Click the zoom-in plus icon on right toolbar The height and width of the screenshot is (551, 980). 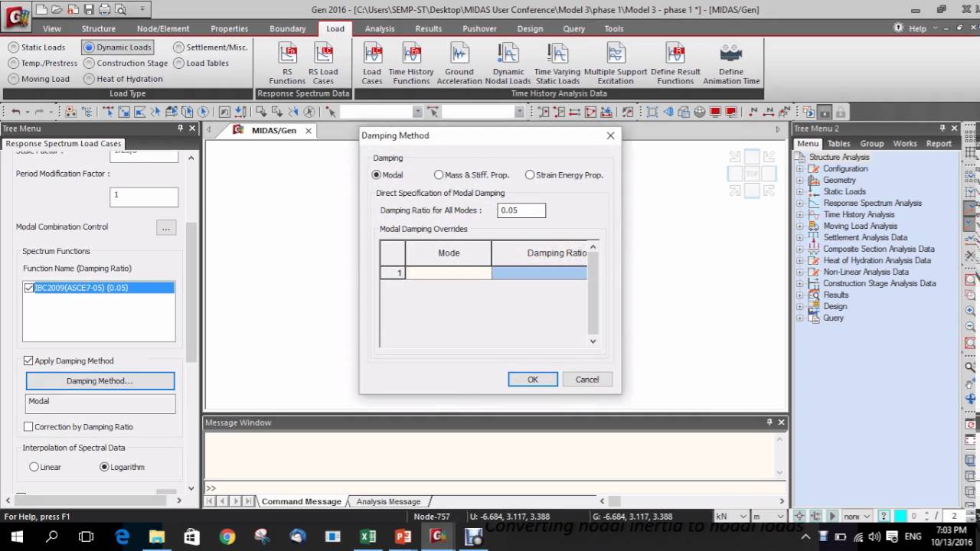click(x=971, y=311)
